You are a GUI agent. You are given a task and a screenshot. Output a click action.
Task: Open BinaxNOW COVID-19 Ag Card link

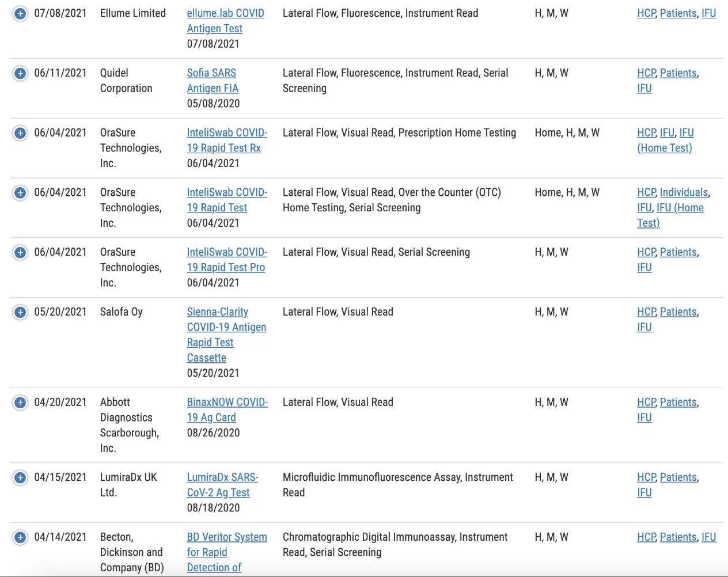point(227,409)
